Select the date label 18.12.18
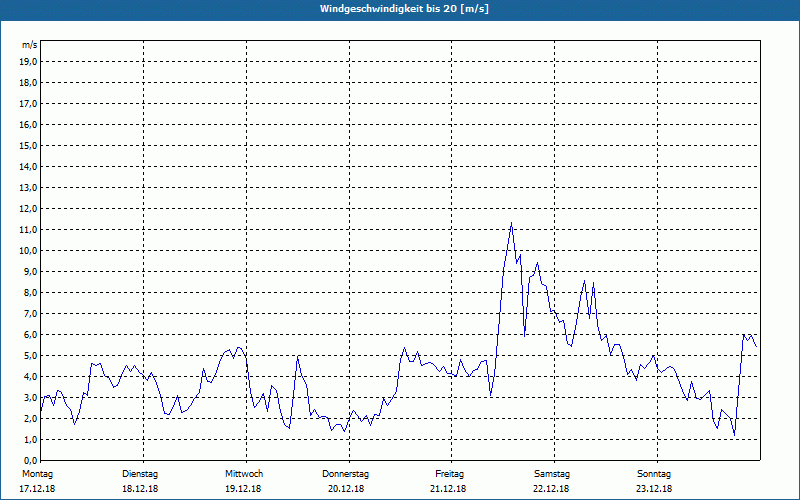 140,489
